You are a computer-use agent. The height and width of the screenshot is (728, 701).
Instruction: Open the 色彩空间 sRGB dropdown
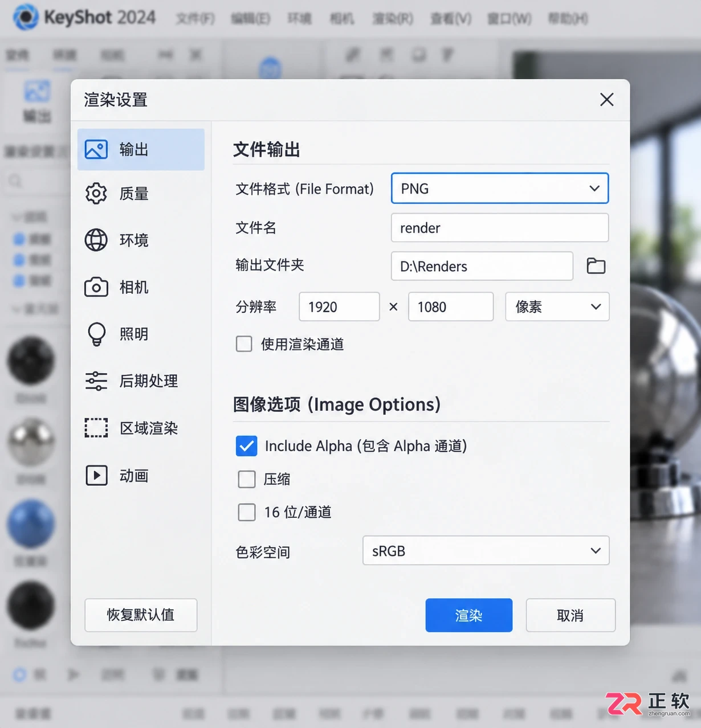[486, 551]
